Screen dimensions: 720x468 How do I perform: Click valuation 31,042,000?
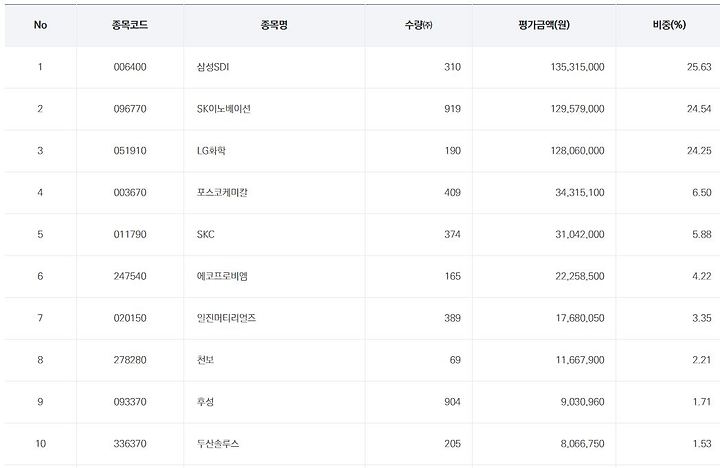(580, 234)
